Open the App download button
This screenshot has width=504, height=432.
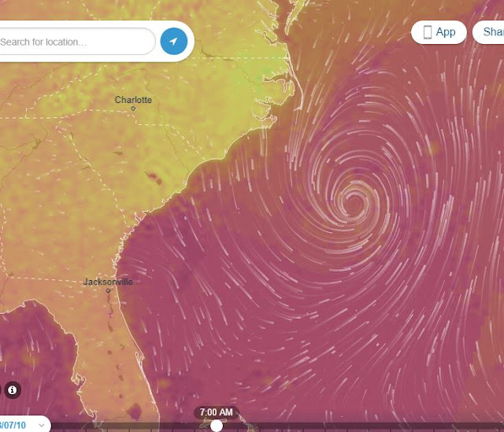click(x=439, y=32)
